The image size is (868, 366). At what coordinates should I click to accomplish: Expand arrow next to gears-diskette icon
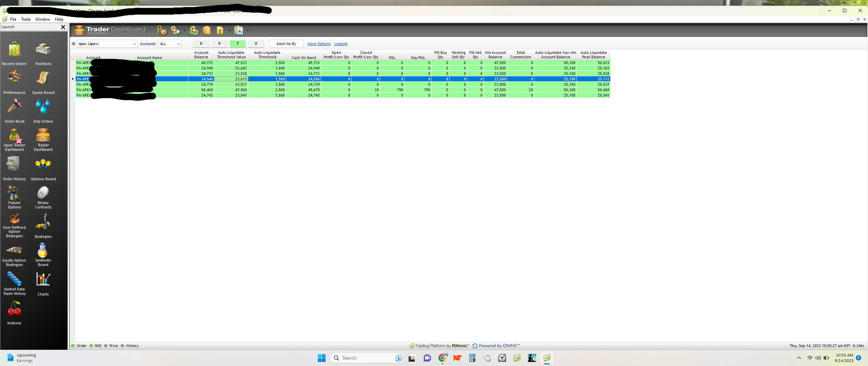[x=184, y=30]
